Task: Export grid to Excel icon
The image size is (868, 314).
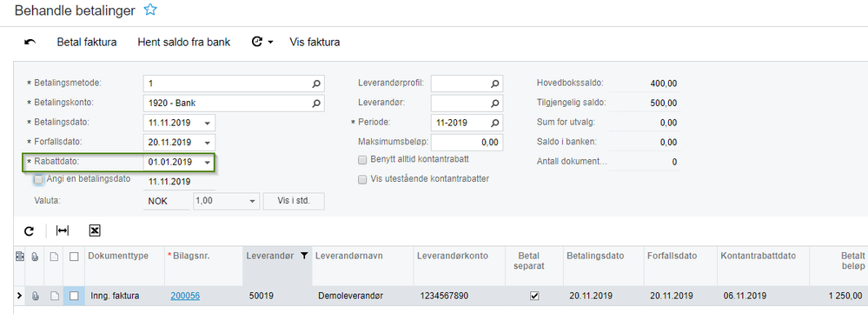Action: tap(95, 230)
